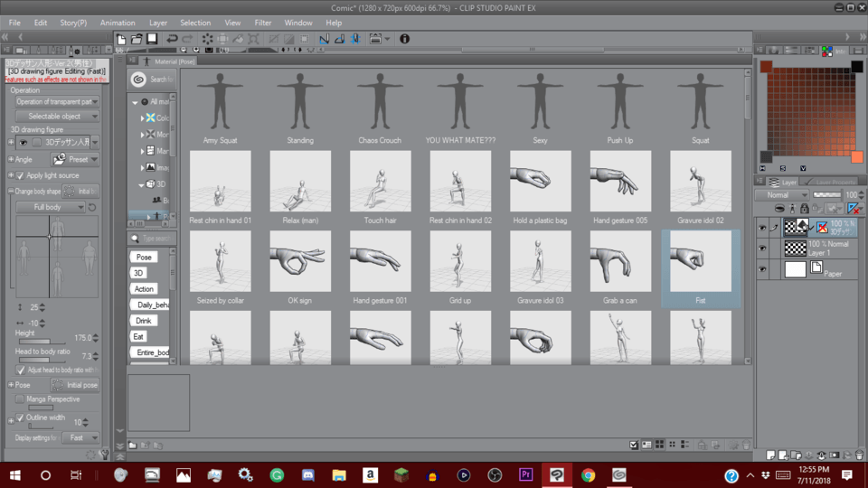Open the Filter menu
Screen dimensions: 868x488
tap(262, 23)
